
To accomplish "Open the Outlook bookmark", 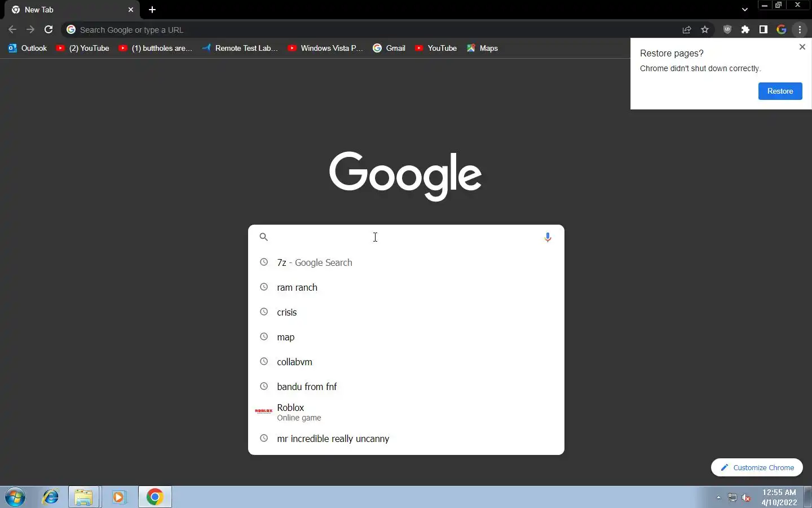I will (x=28, y=48).
